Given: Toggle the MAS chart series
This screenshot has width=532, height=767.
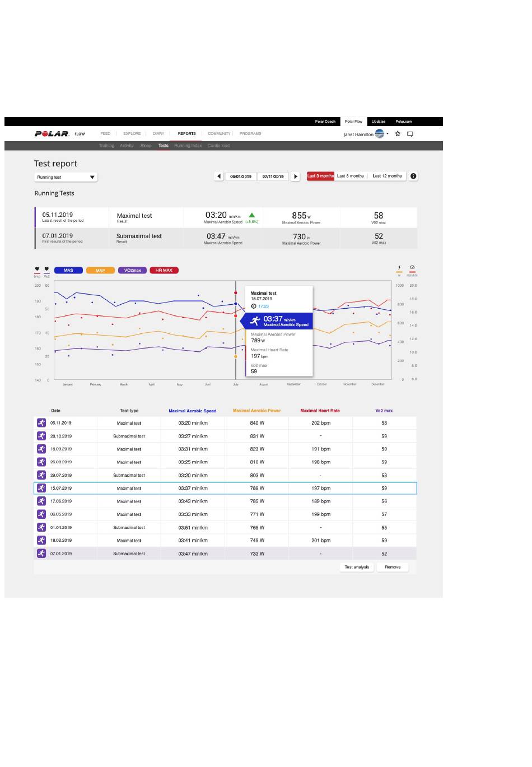Looking at the screenshot, I should point(68,271).
